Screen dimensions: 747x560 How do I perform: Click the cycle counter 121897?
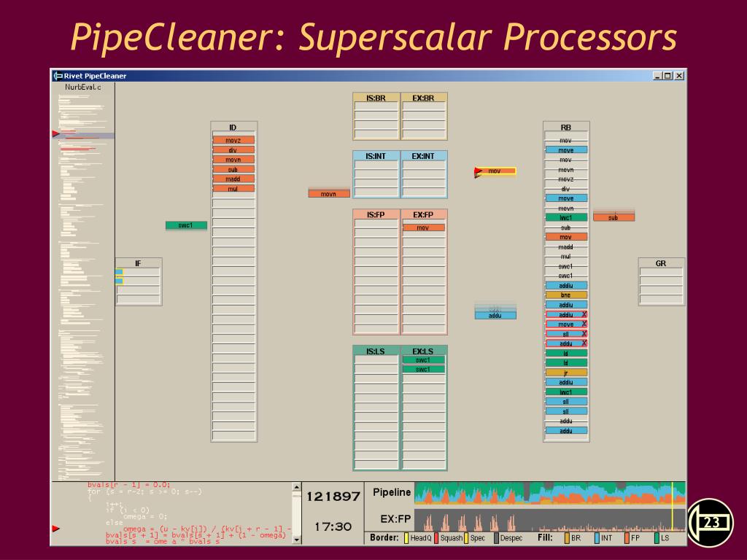333,497
